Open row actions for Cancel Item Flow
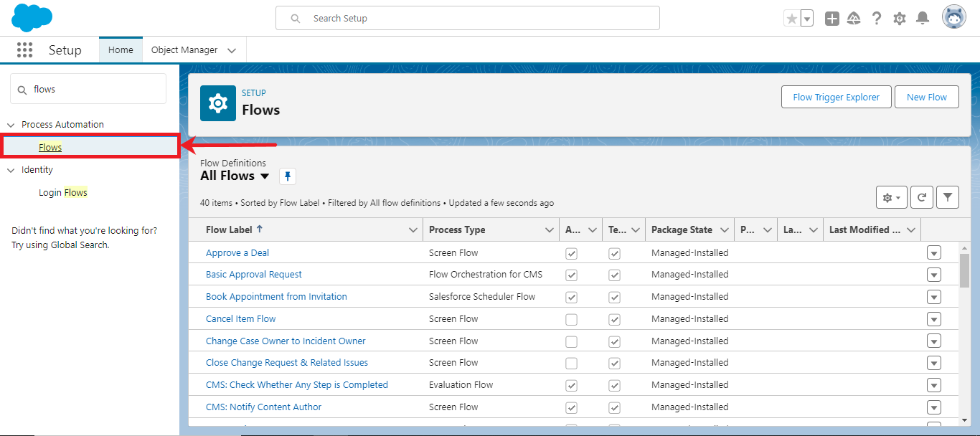The image size is (980, 436). [933, 319]
